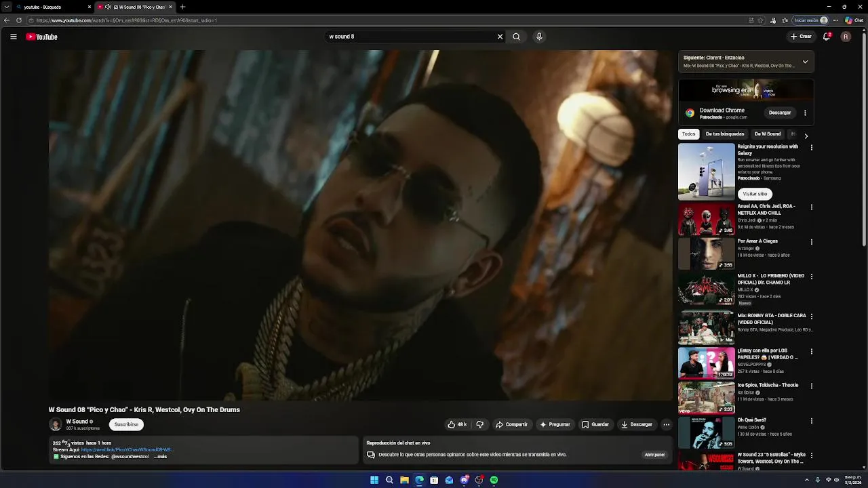The image size is (868, 488).
Task: Click Iniciar sesión in browser toolbar
Action: pos(811,20)
